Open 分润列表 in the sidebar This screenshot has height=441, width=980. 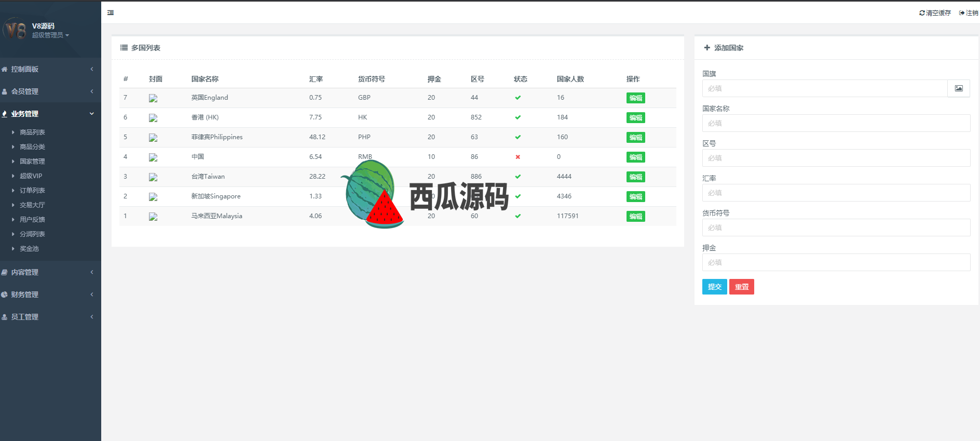pyautogui.click(x=32, y=234)
